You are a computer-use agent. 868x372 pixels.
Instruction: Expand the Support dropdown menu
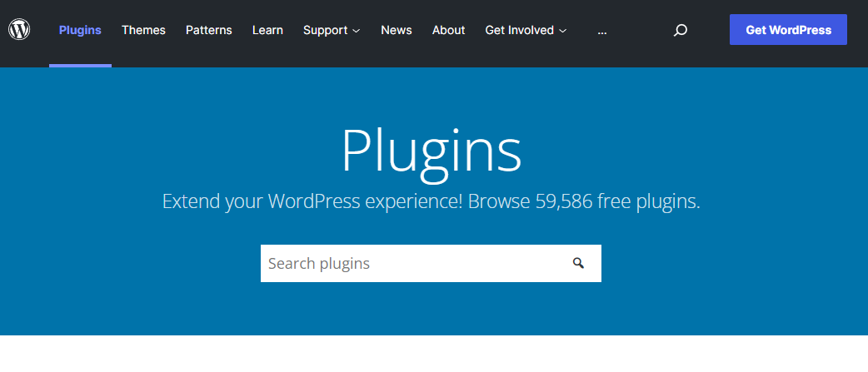pyautogui.click(x=332, y=30)
